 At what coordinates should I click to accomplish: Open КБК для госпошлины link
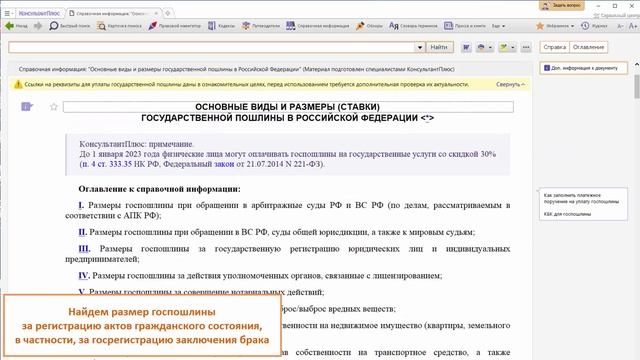(567, 214)
